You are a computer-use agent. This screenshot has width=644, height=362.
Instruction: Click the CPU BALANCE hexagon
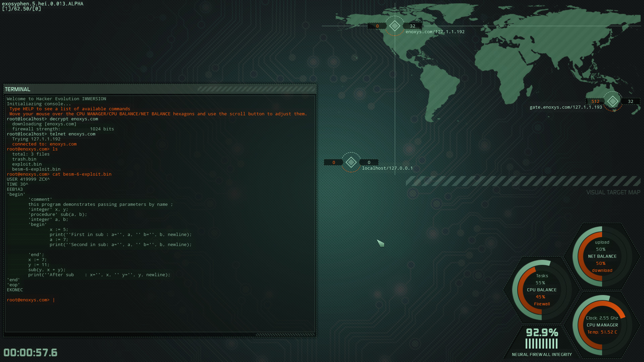(x=542, y=290)
